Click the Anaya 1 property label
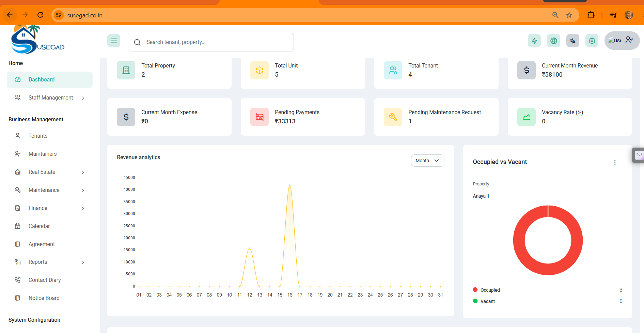Viewport: 644px width, 333px height. [481, 196]
